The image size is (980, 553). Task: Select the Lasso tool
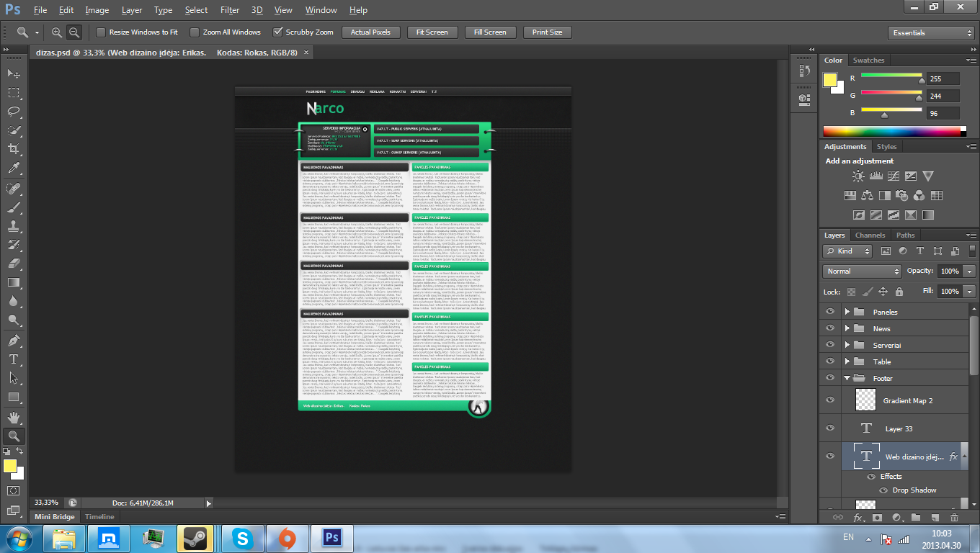coord(14,111)
